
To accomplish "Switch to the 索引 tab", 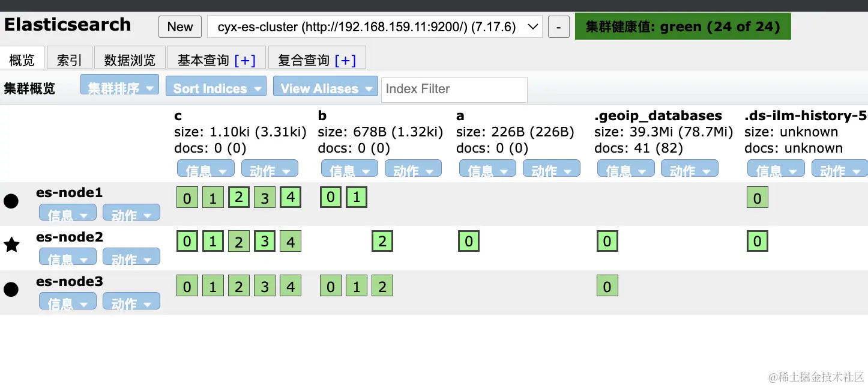I will pos(69,59).
